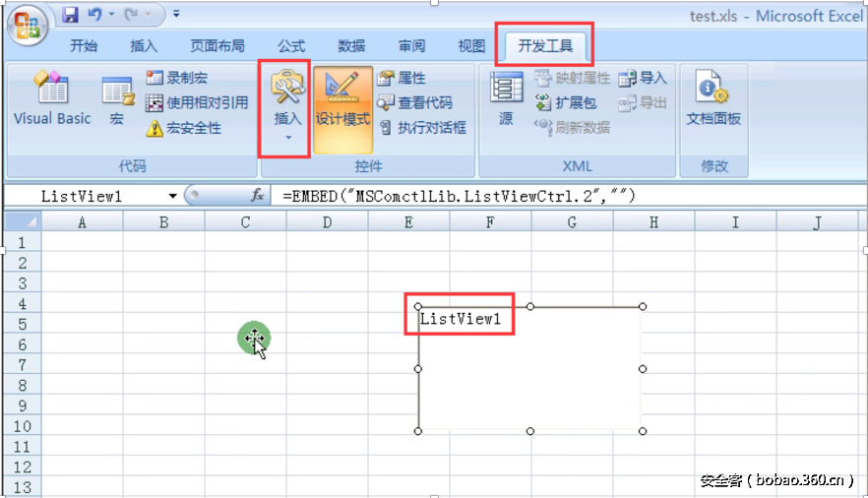The image size is (868, 498).
Task: Open the 页面布局 (Page Layout) tab
Action: [217, 46]
